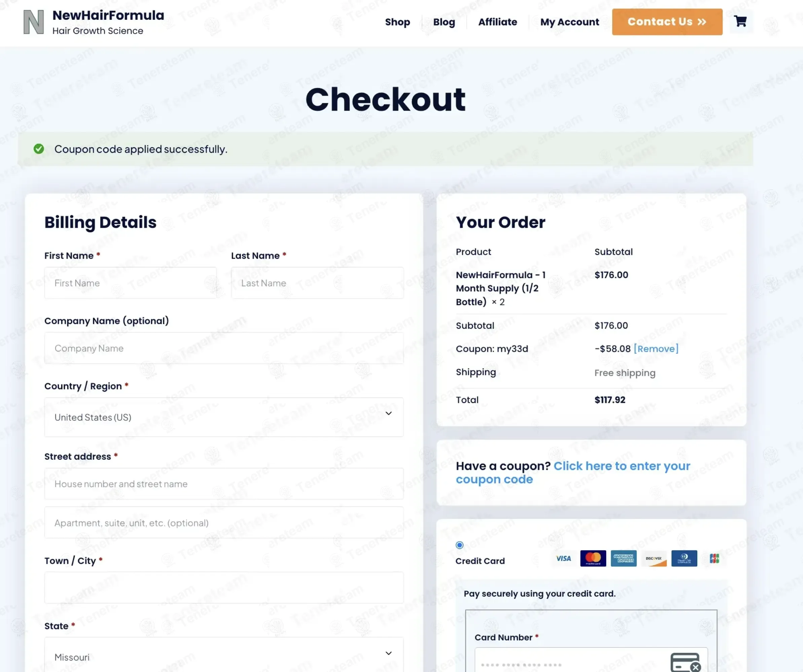Focus the First Name field
The height and width of the screenshot is (672, 803).
coord(130,283)
